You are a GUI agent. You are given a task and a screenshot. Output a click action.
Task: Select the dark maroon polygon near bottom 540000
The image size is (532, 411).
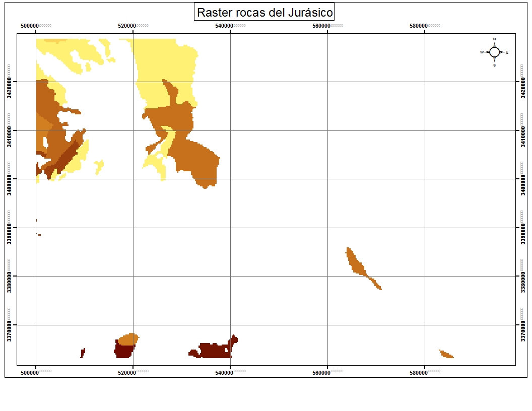click(212, 351)
